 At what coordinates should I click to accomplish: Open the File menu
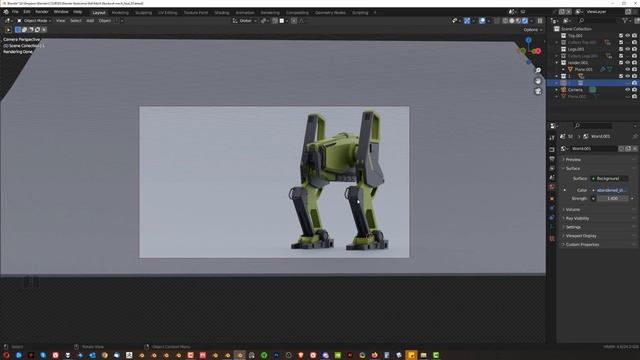click(x=15, y=12)
